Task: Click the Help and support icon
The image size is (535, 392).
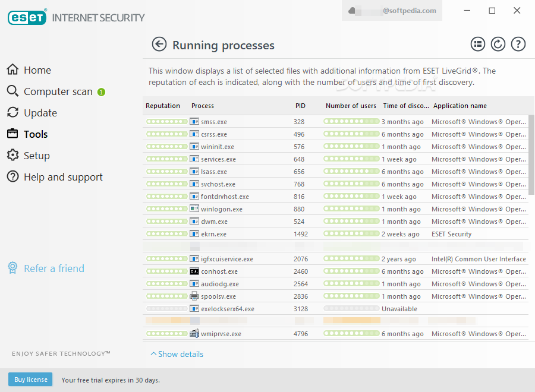Action: pos(12,176)
